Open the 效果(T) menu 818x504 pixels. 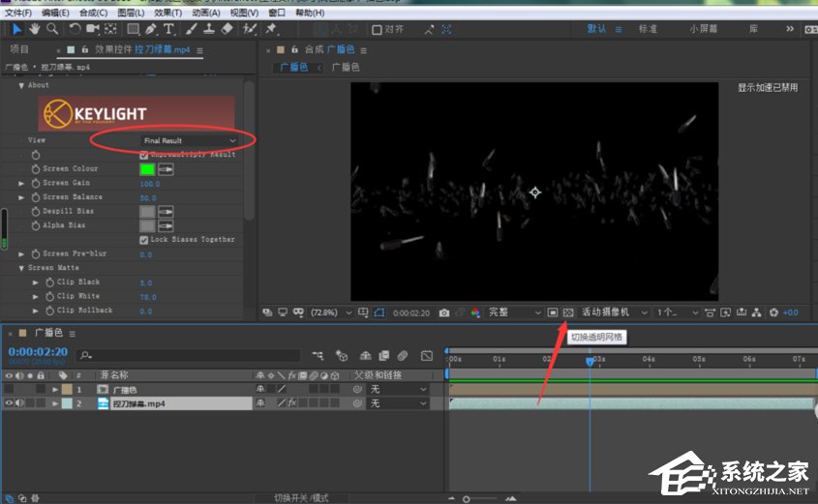pos(168,14)
